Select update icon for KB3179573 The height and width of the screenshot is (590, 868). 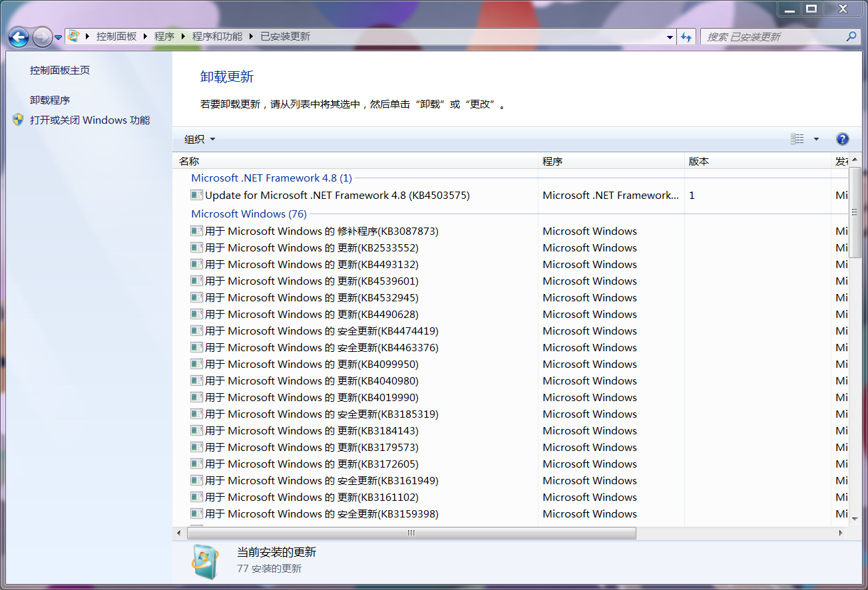(196, 447)
